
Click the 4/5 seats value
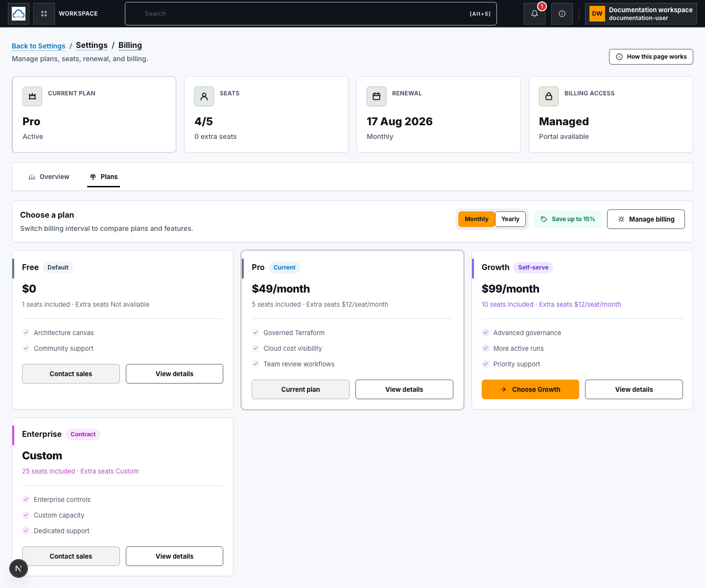point(204,121)
